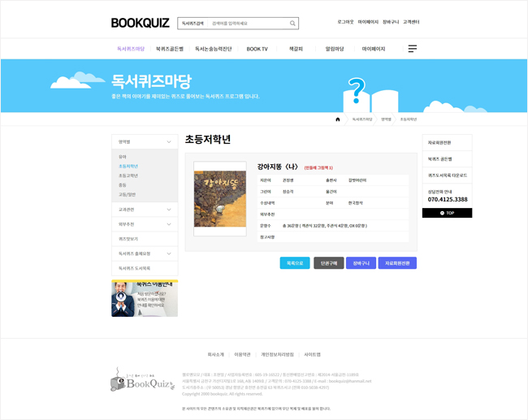Expand the 영역별 sidebar section
Image resolution: width=528 pixels, height=420 pixels.
click(145, 141)
